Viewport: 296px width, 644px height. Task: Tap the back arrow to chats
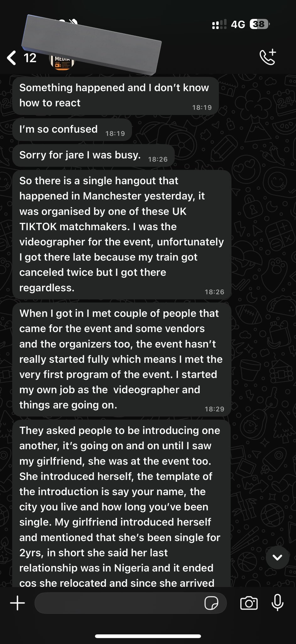[x=12, y=58]
